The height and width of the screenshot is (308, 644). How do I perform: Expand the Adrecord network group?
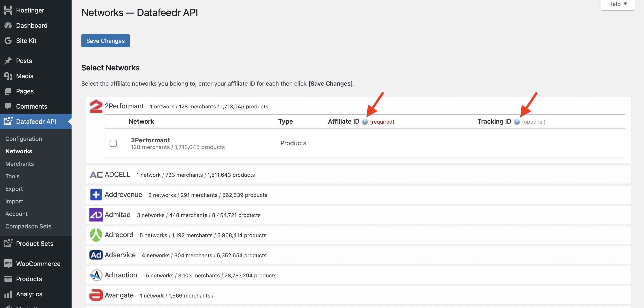(x=358, y=235)
